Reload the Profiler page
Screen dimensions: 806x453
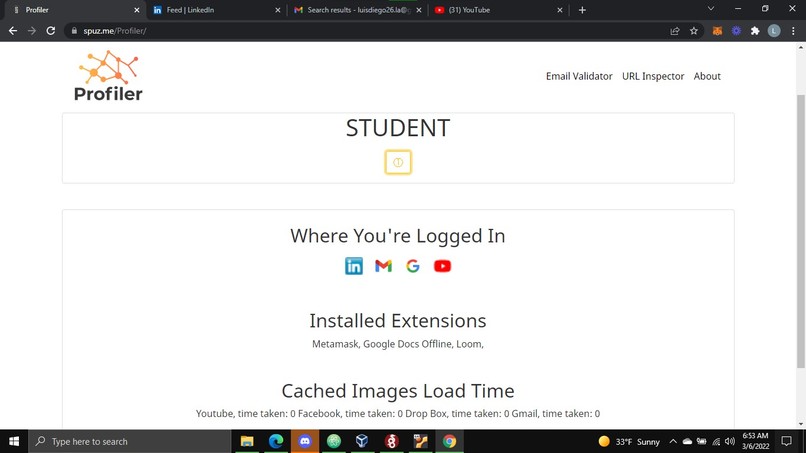point(50,31)
